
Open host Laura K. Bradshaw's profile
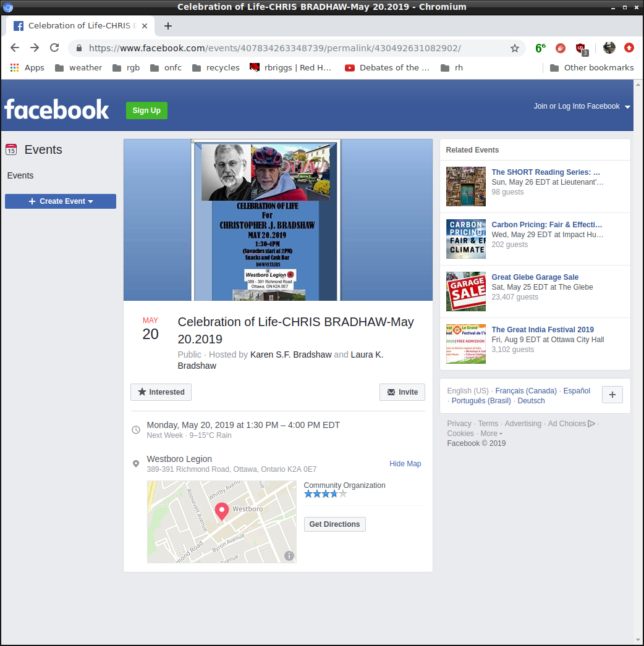(x=281, y=360)
